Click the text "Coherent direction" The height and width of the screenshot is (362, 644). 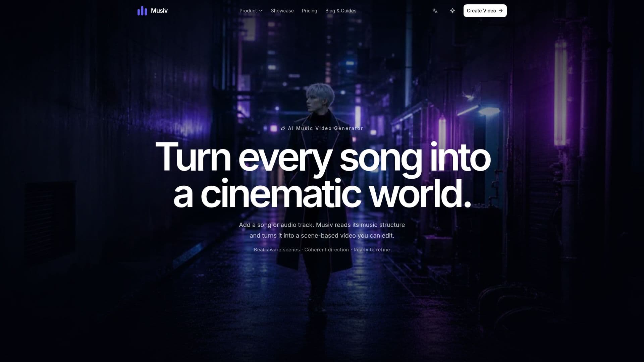point(327,250)
